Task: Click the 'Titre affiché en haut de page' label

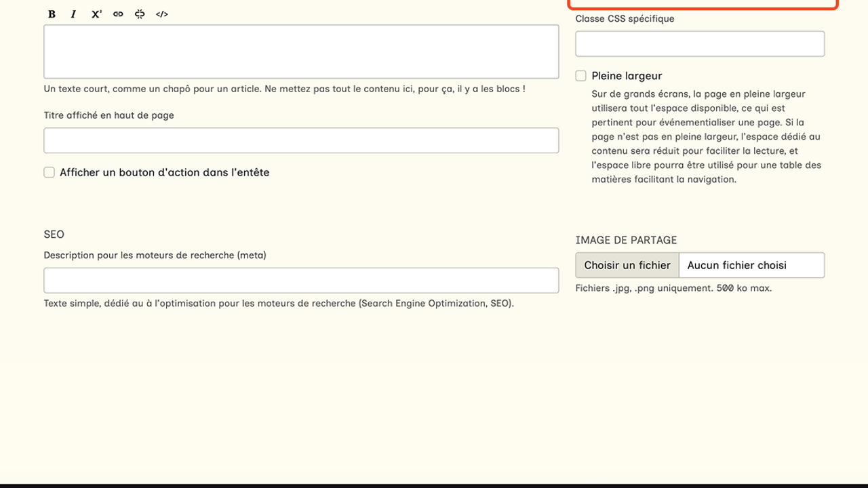Action: [x=109, y=116]
